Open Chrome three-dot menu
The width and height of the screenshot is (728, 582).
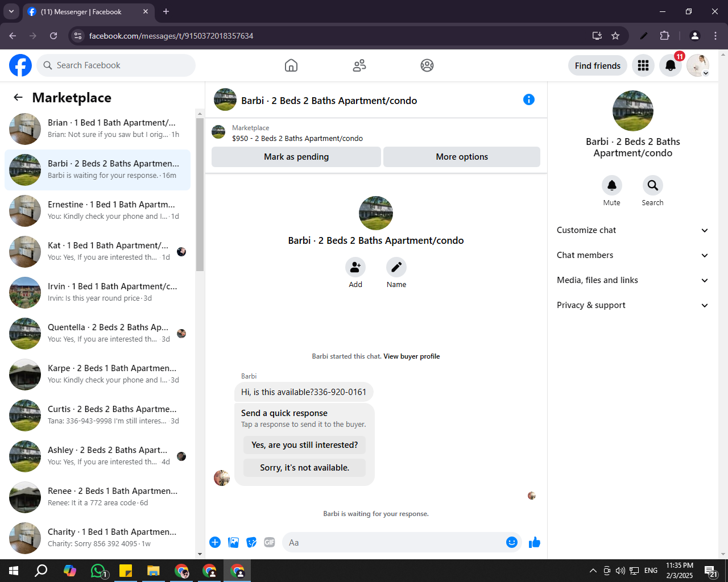(x=715, y=36)
